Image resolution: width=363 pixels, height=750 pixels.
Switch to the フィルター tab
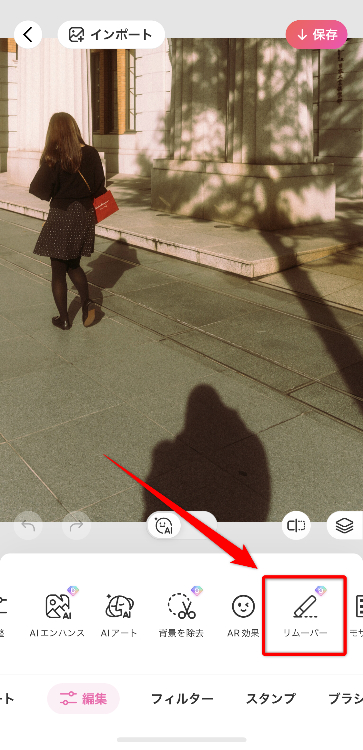[182, 699]
